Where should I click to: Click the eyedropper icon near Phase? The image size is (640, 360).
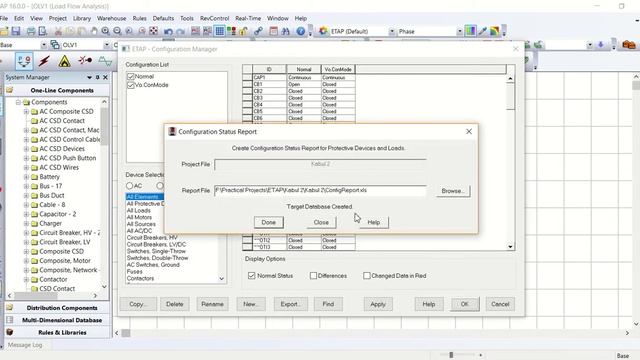point(482,31)
